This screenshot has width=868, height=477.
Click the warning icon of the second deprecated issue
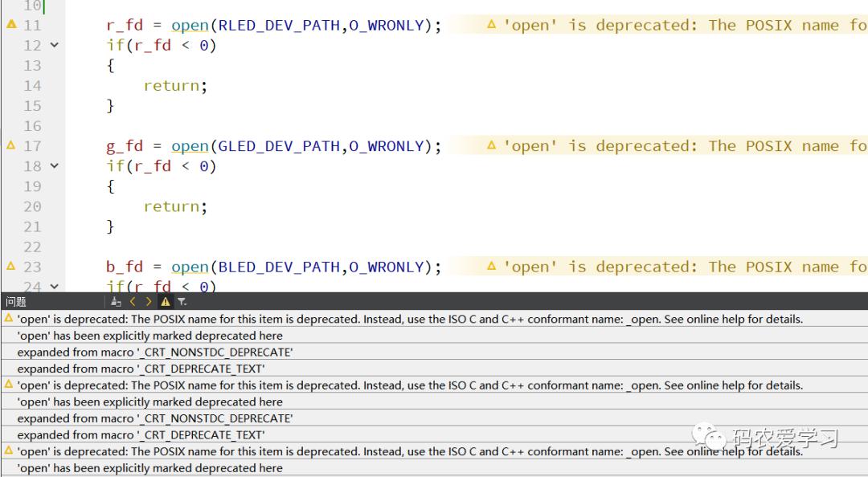click(x=8, y=384)
